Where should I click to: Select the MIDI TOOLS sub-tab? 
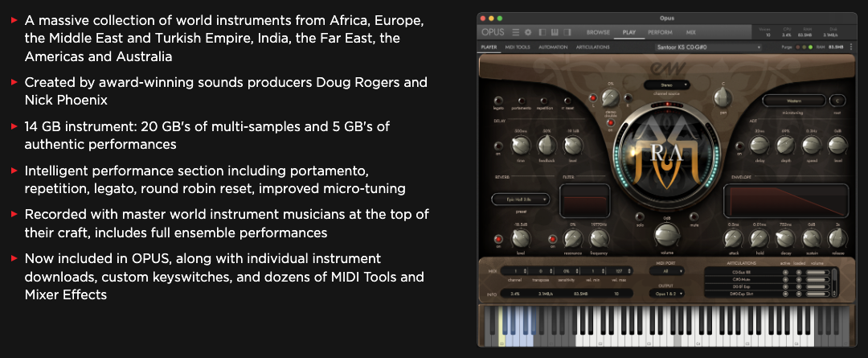518,47
